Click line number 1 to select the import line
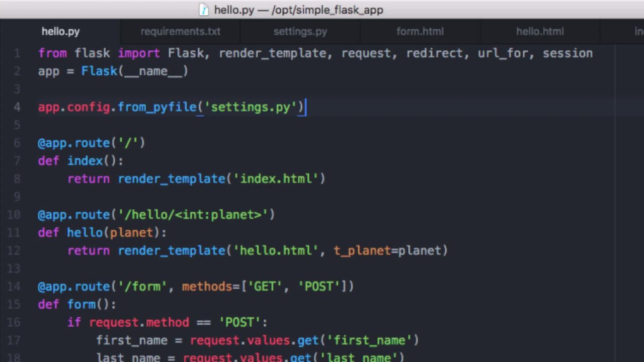This screenshot has width=644, height=362. tap(17, 53)
